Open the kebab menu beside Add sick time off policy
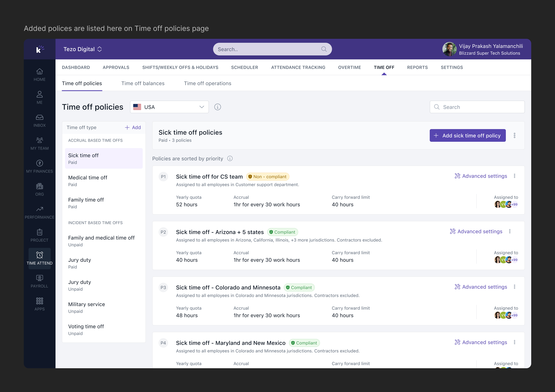Screen dimensions: 555x392 tap(515, 135)
